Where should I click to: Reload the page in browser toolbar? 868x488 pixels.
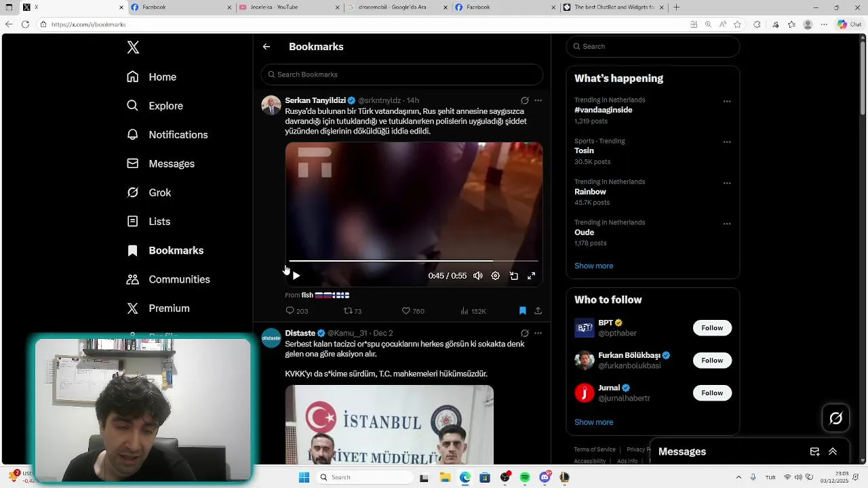pos(25,24)
